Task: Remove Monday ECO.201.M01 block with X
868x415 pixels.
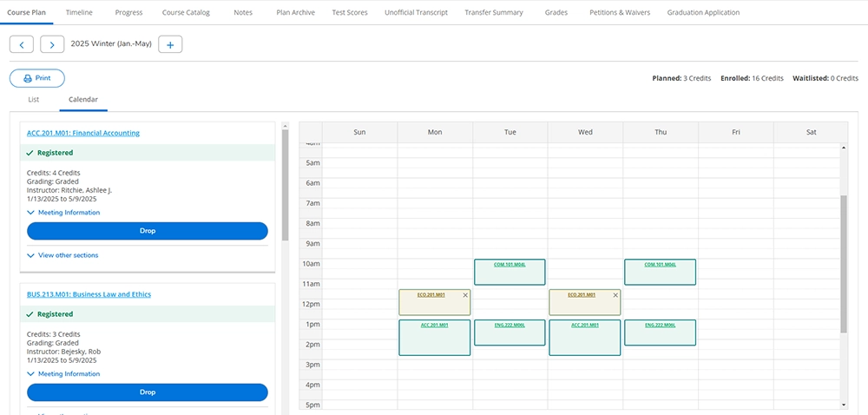Action: [x=465, y=295]
